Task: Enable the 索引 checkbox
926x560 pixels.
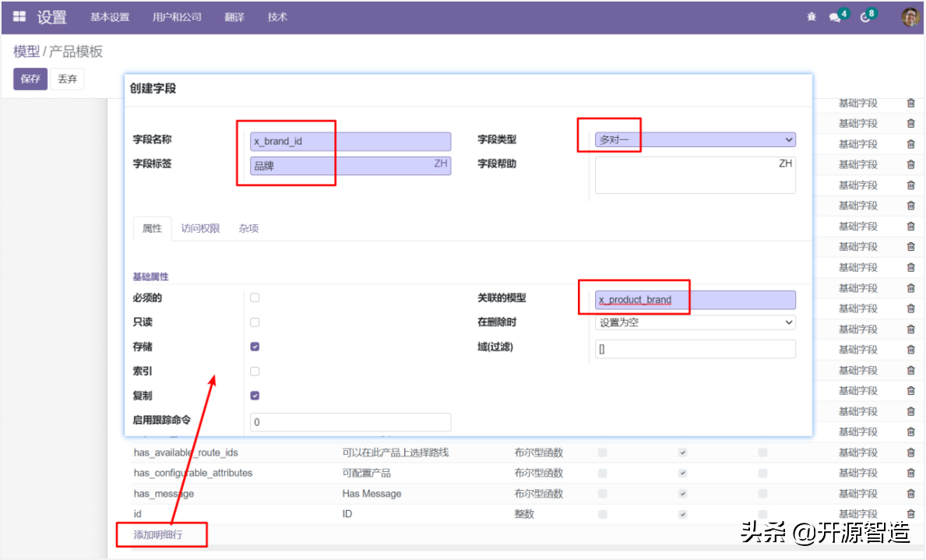Action: point(255,372)
